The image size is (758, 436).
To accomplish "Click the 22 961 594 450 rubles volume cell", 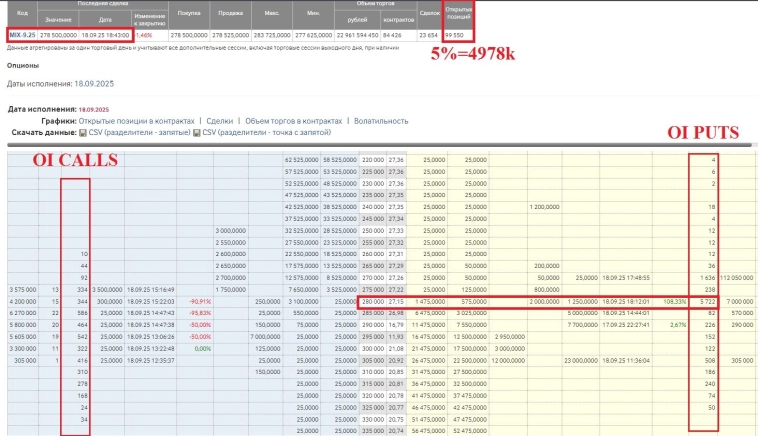I will tap(357, 35).
